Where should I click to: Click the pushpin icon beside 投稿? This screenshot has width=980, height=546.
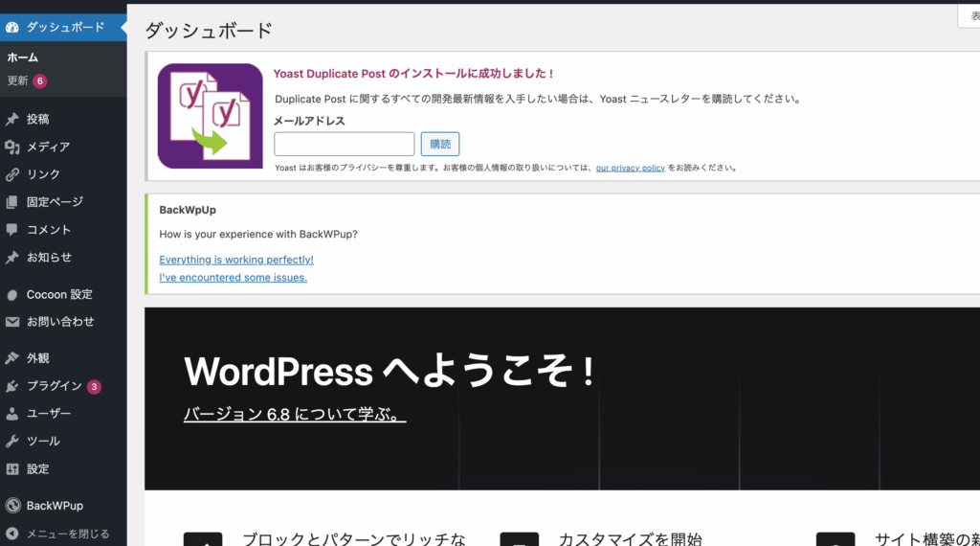click(11, 119)
